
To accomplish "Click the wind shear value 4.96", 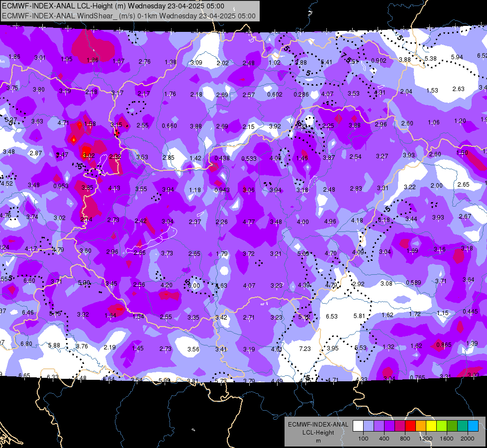I will pyautogui.click(x=330, y=222).
